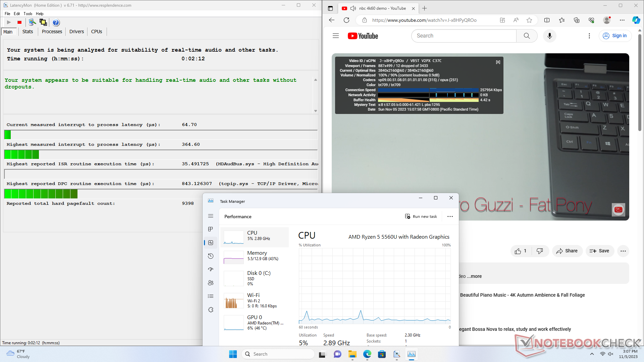The height and width of the screenshot is (362, 644).
Task: Toggle YouTube guide hamburger menu
Action: pyautogui.click(x=336, y=36)
